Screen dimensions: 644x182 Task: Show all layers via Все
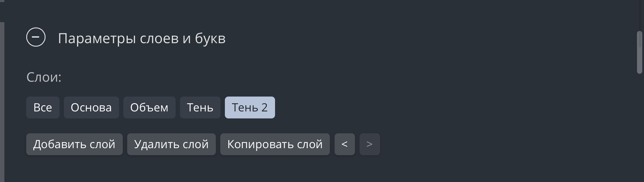point(43,107)
